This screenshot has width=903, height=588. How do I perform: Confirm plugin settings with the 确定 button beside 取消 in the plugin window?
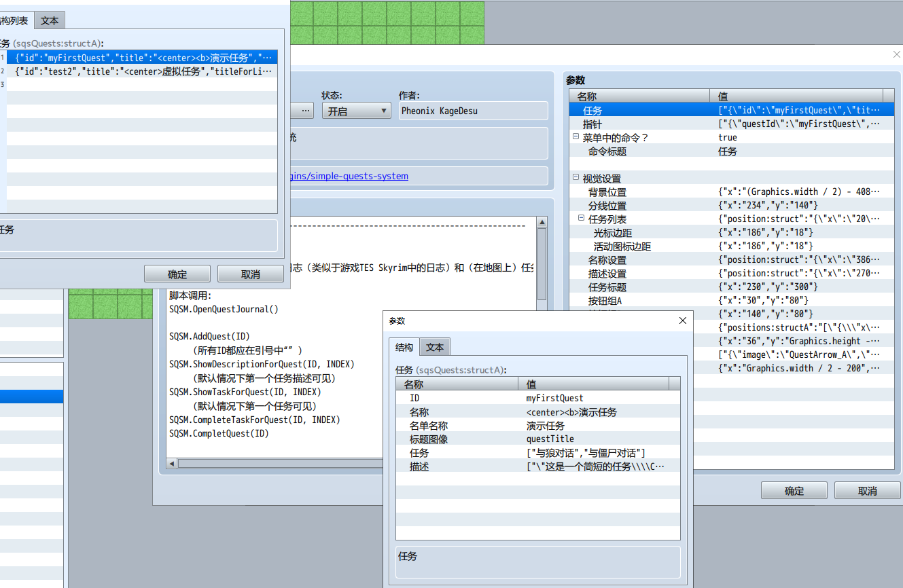click(794, 491)
